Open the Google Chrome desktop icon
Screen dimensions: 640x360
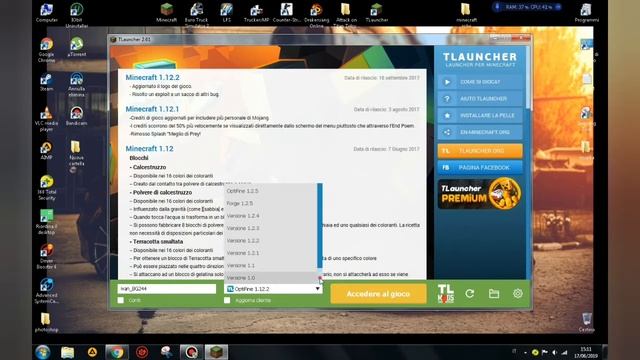[46, 50]
